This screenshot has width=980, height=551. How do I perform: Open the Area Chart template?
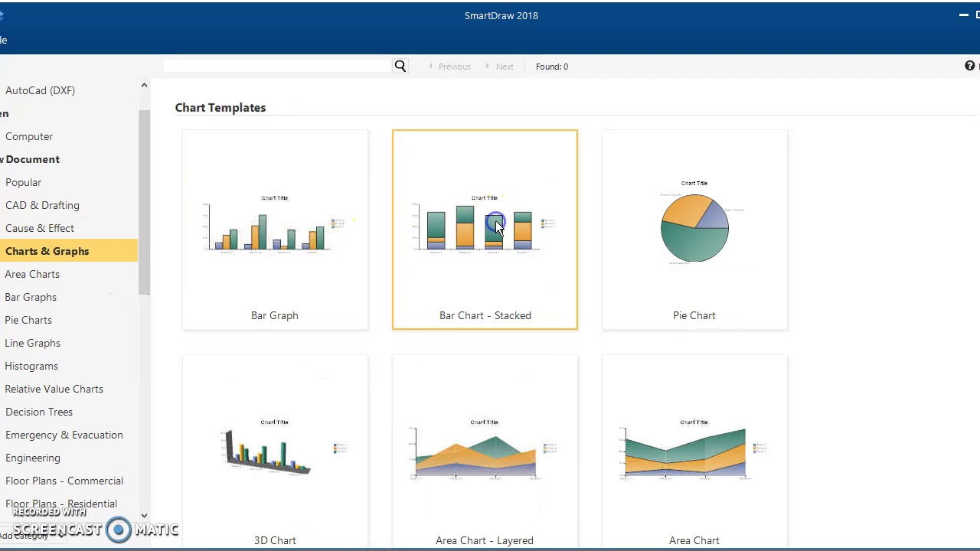[x=694, y=453]
